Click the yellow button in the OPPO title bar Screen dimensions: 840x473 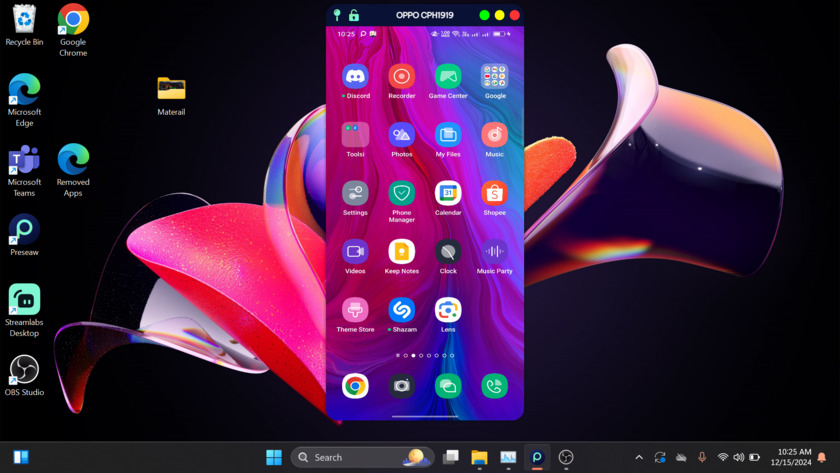point(499,15)
